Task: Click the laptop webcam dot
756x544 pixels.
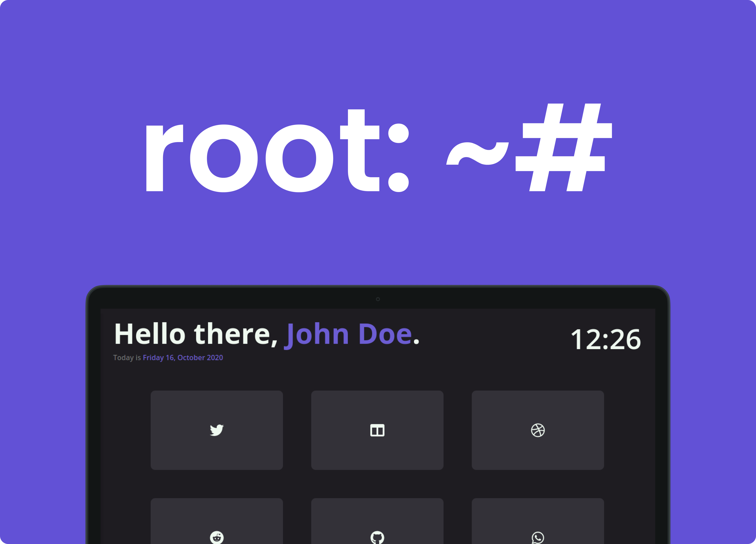Action: [x=378, y=299]
